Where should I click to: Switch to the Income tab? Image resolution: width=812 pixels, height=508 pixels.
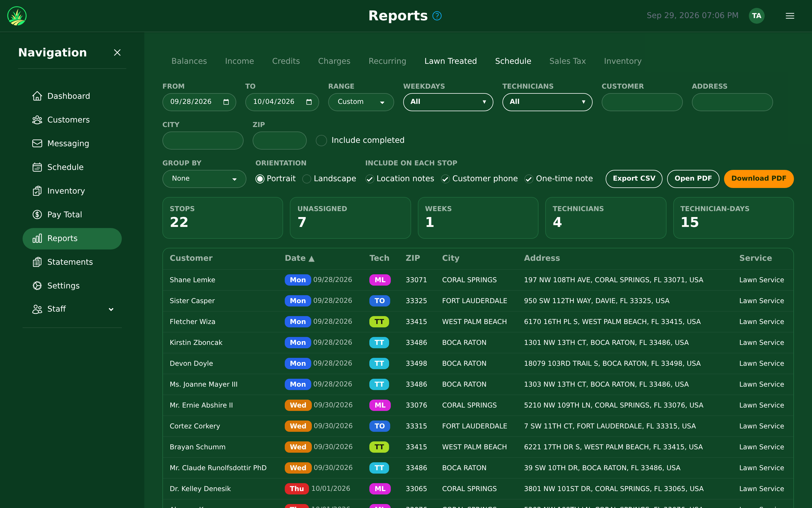pyautogui.click(x=239, y=61)
